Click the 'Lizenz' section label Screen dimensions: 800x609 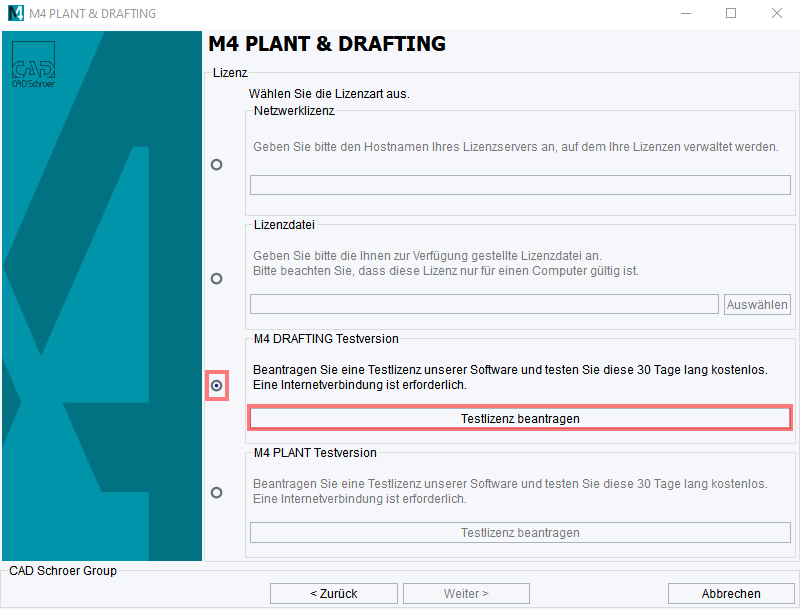point(230,73)
